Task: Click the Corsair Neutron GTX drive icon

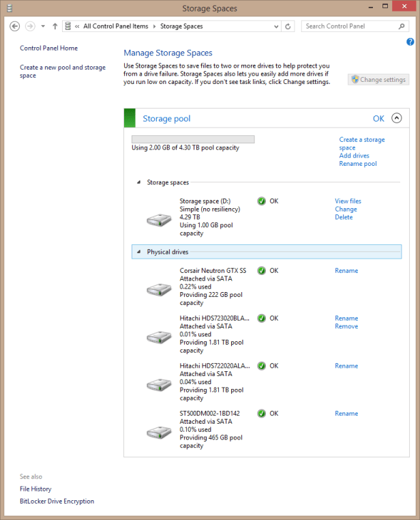Action: [161, 290]
